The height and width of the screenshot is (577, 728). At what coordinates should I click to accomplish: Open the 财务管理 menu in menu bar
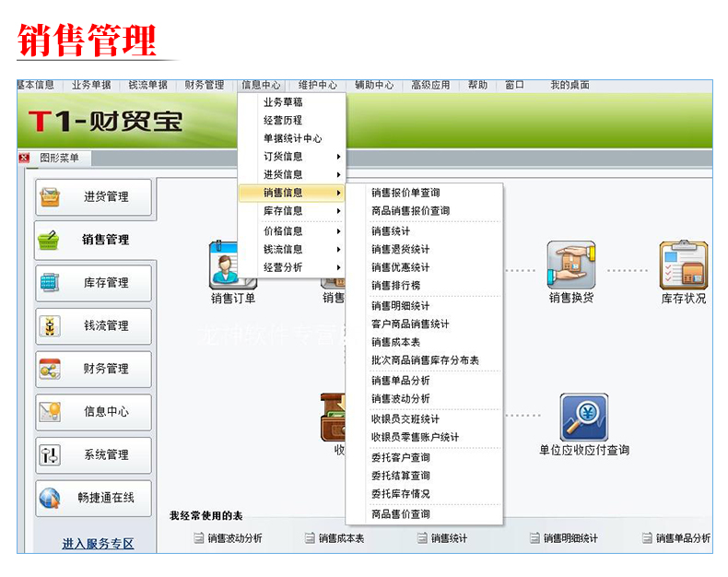point(205,85)
